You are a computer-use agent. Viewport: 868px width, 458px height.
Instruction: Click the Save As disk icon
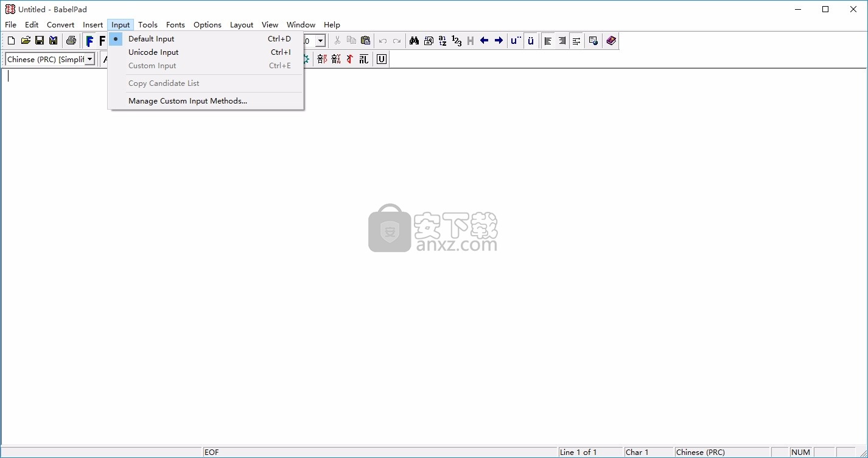(x=54, y=41)
